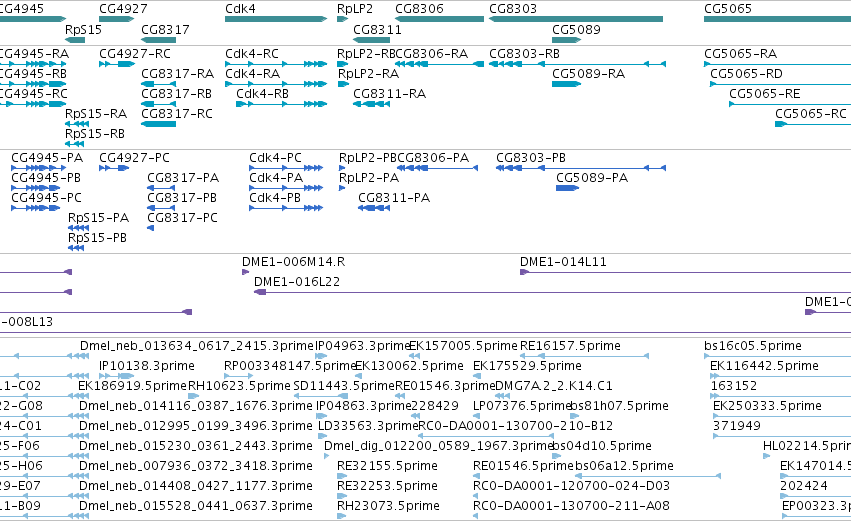Open transcript CG8317-RC label
The width and height of the screenshot is (851, 521).
click(x=177, y=114)
